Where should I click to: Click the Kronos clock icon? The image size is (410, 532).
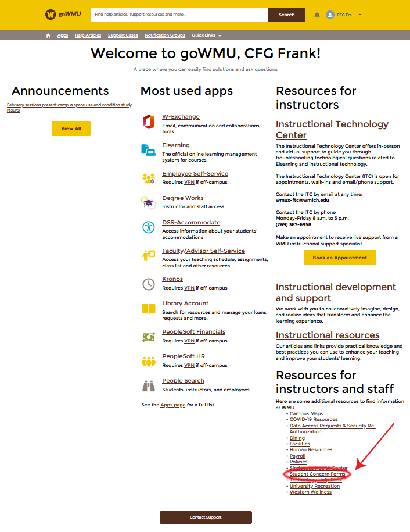tap(148, 283)
